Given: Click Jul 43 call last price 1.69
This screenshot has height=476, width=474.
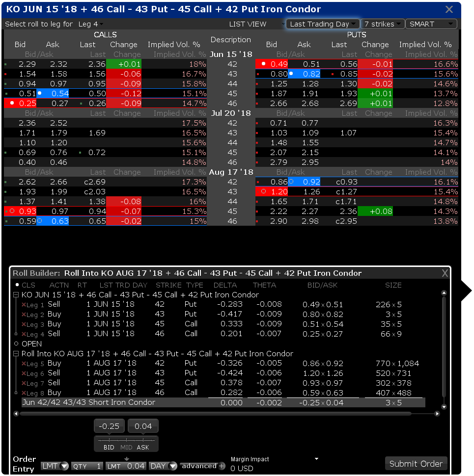Looking at the screenshot, I should coord(97,132).
